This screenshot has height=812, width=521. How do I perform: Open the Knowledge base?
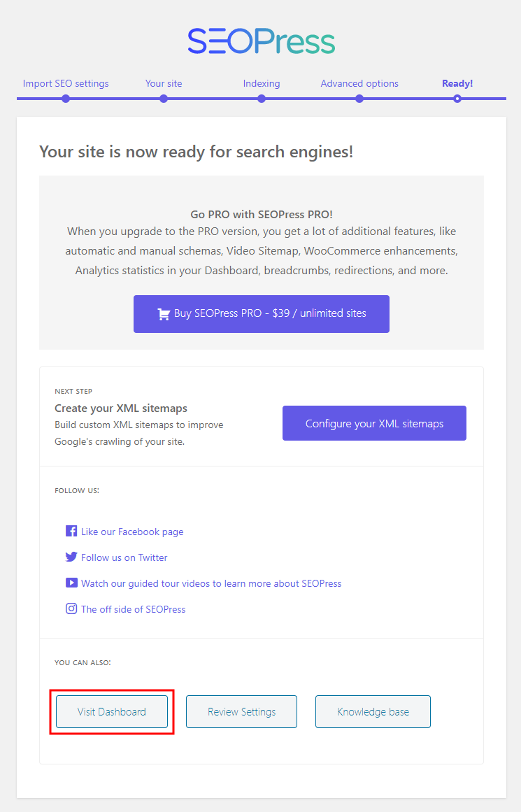click(373, 712)
